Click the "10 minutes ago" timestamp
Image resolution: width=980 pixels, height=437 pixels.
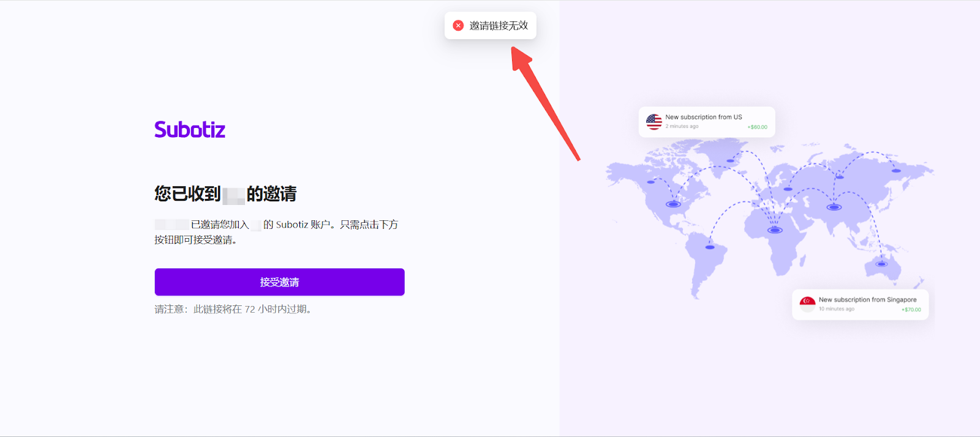pos(836,309)
